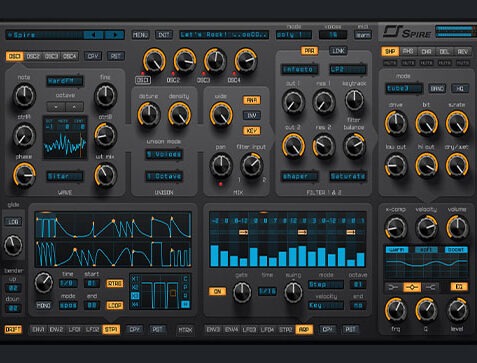Select the OSC1 label under the mixer knob
The width and height of the screenshot is (477, 363).
pyautogui.click(x=143, y=80)
